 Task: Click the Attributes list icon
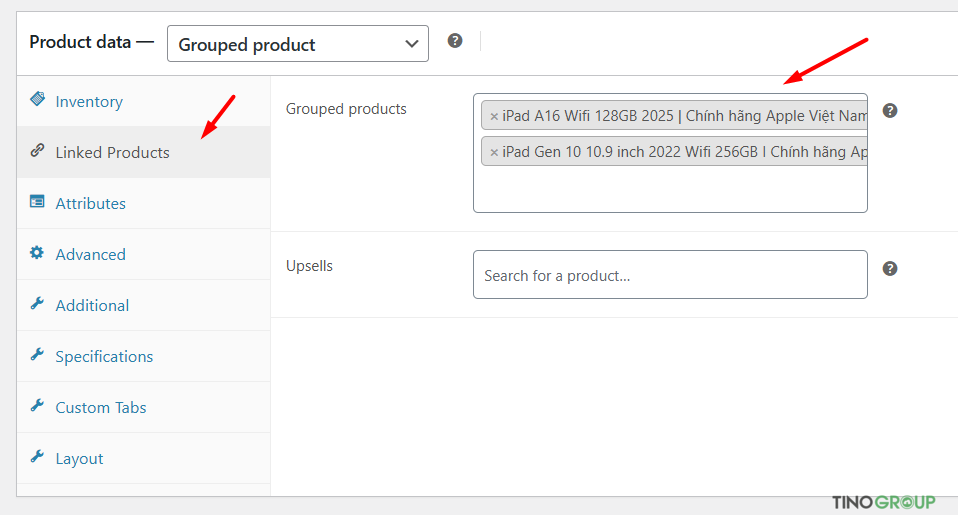[x=37, y=201]
